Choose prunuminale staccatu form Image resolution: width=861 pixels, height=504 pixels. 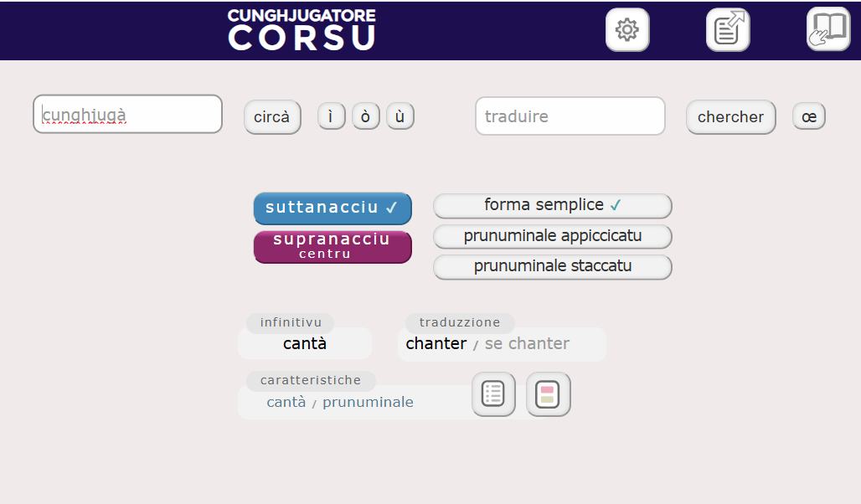tap(553, 267)
